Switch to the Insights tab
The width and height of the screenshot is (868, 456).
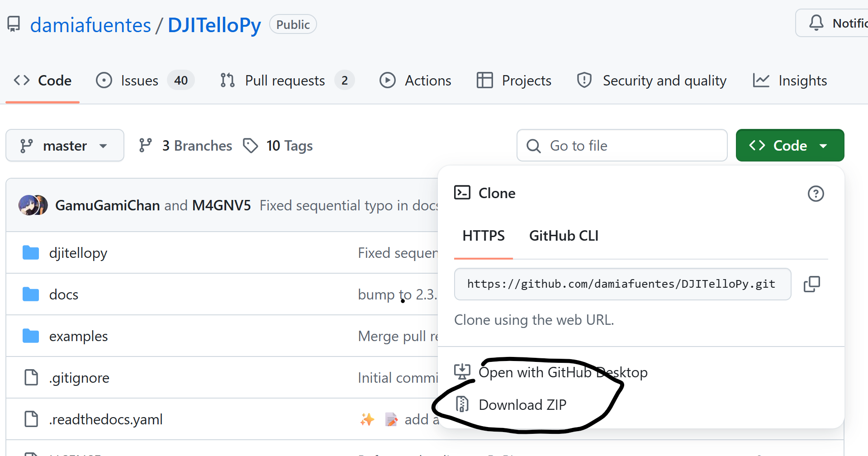790,81
